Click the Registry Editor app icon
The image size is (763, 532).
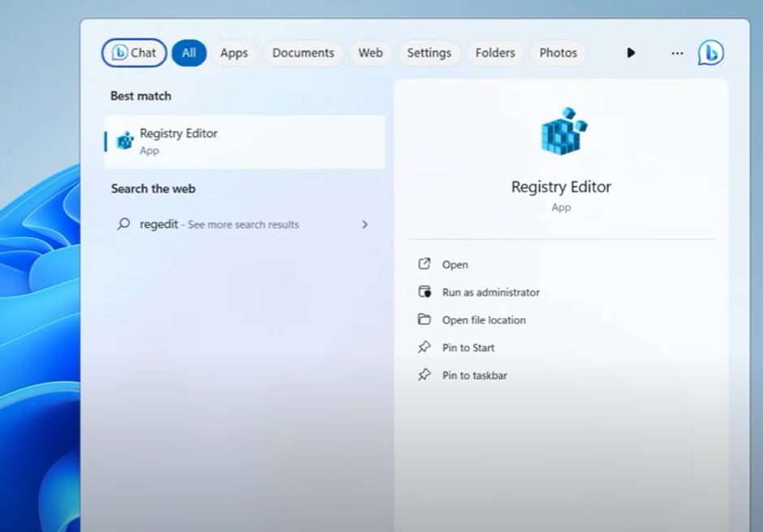click(x=124, y=140)
